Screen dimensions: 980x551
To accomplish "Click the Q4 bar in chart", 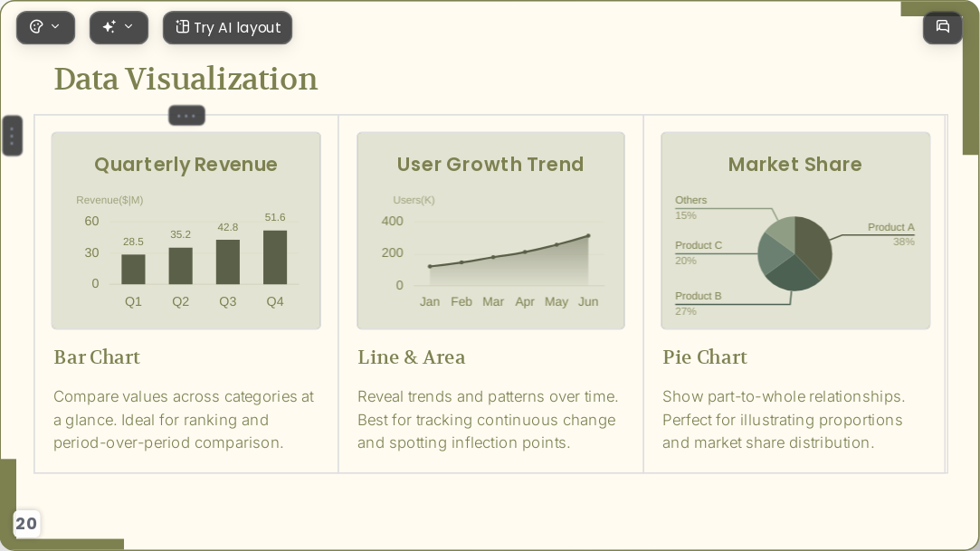I will [275, 257].
